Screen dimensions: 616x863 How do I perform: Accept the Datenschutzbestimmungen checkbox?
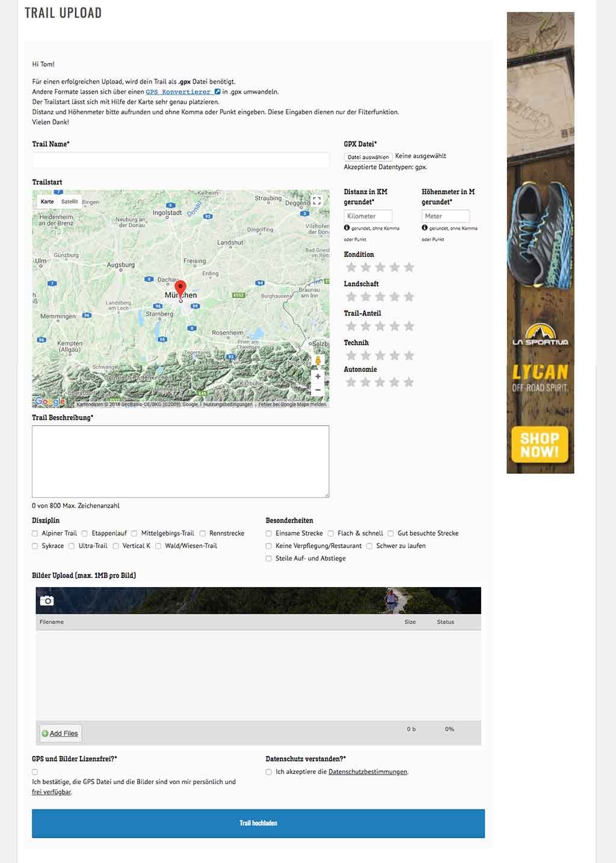269,772
